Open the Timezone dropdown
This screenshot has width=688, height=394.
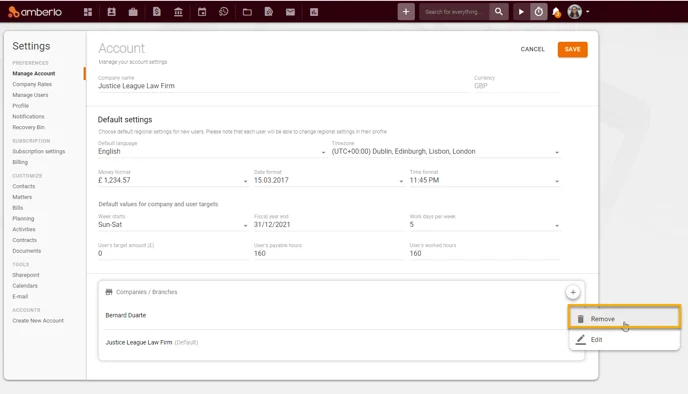[x=446, y=151]
